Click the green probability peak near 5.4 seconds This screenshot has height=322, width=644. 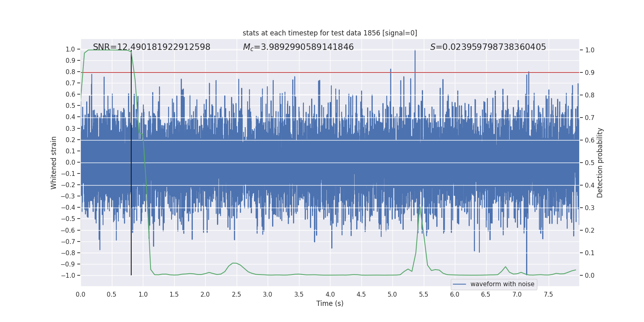click(419, 206)
